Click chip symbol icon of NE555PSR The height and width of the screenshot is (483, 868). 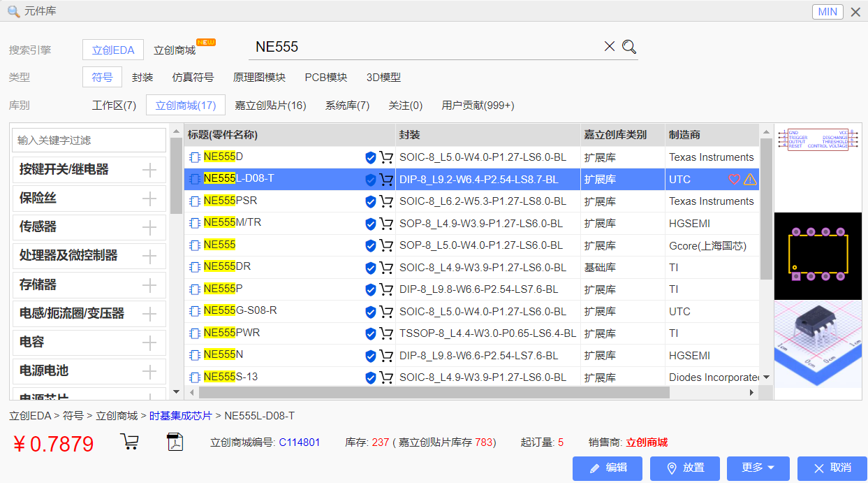(195, 201)
